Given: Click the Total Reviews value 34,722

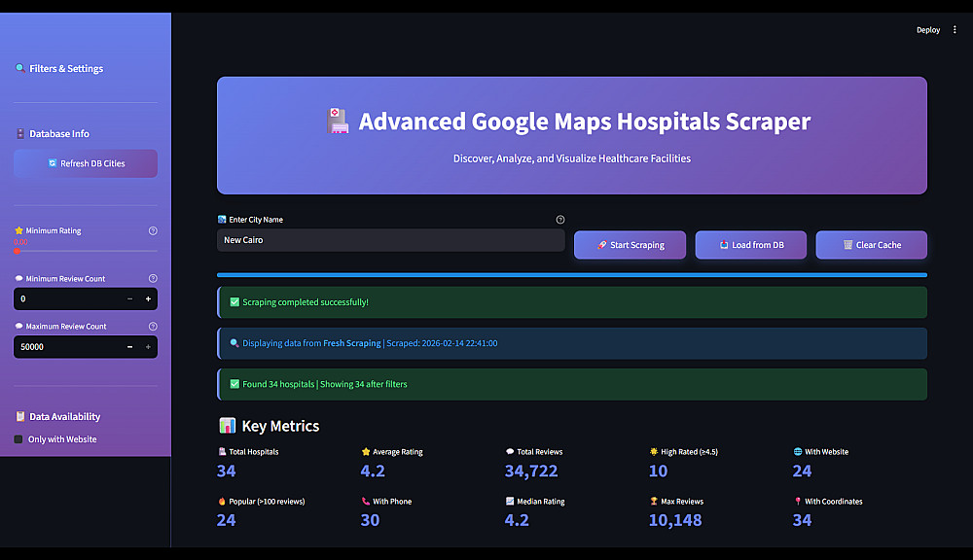Looking at the screenshot, I should click(531, 471).
